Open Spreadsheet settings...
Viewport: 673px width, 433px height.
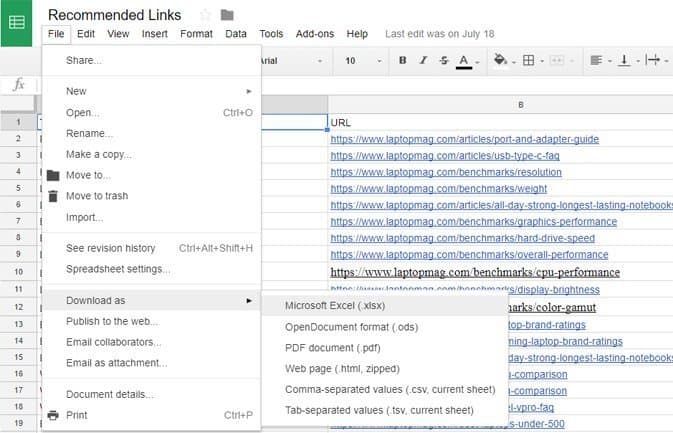[x=152, y=269]
